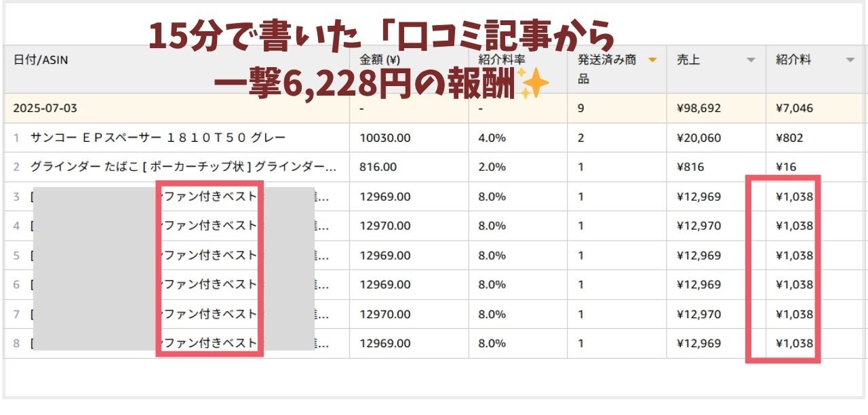Click the 金額 (¥) column header

coord(382,60)
